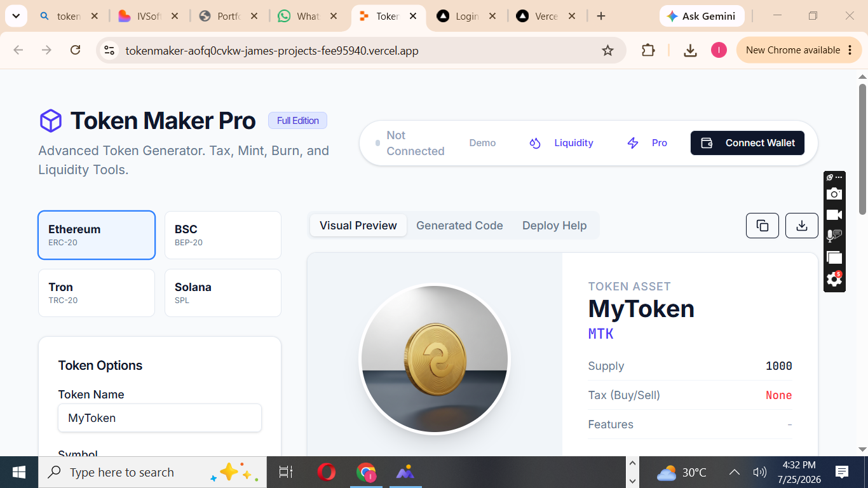
Task: Click the browser address bar URL
Action: click(x=272, y=51)
